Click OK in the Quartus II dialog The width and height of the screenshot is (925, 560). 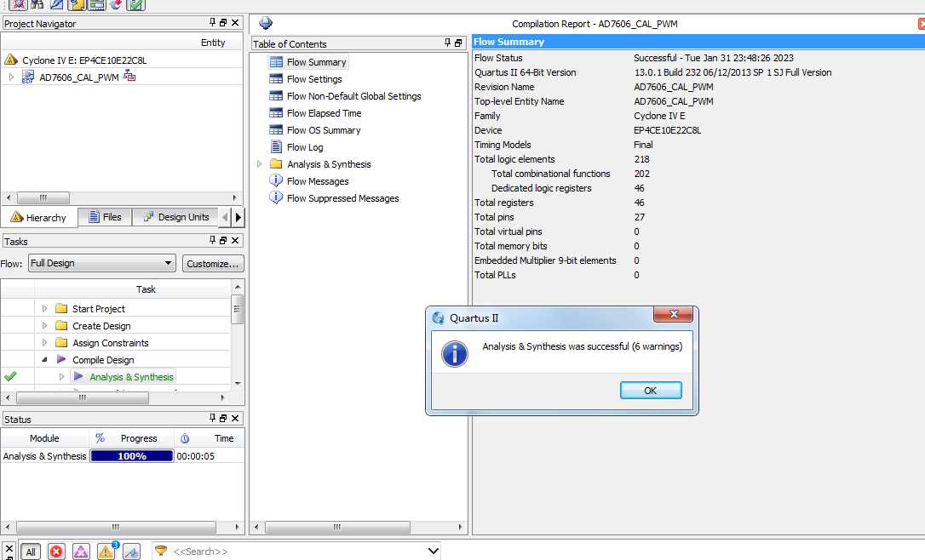point(651,391)
